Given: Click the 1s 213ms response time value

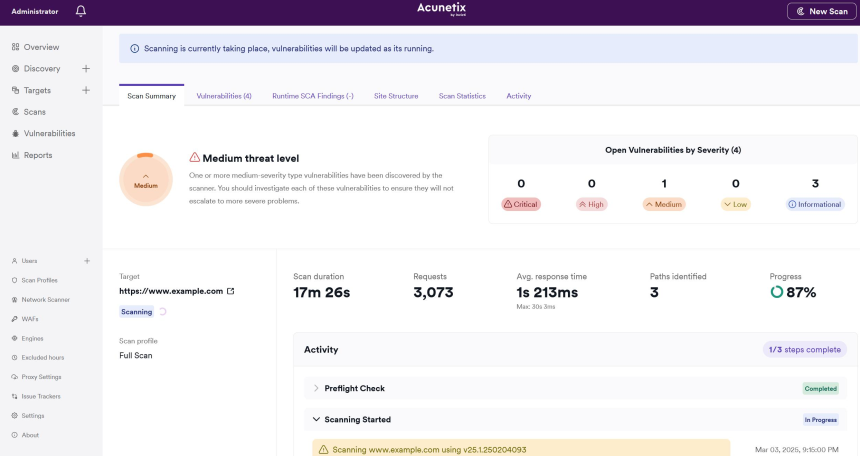Looking at the screenshot, I should coord(547,292).
